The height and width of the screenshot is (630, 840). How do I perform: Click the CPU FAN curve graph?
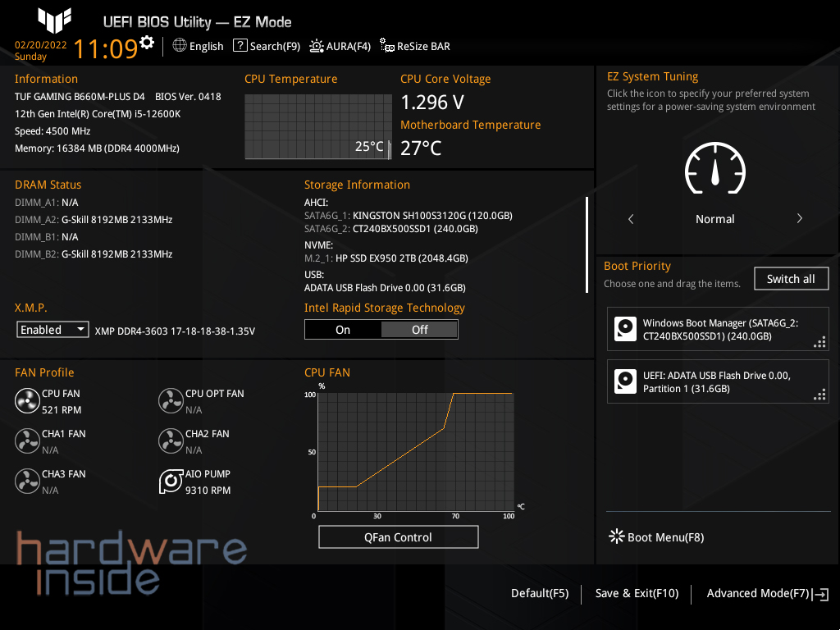point(416,452)
